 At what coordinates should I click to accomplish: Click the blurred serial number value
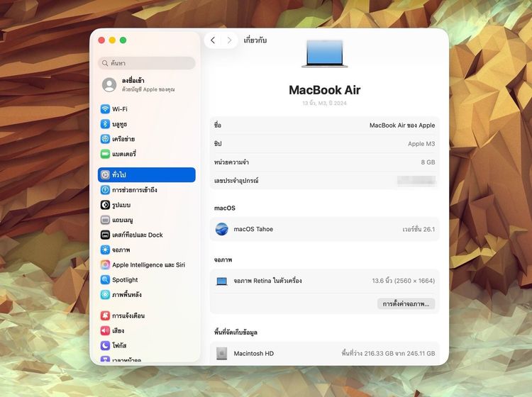coord(416,180)
